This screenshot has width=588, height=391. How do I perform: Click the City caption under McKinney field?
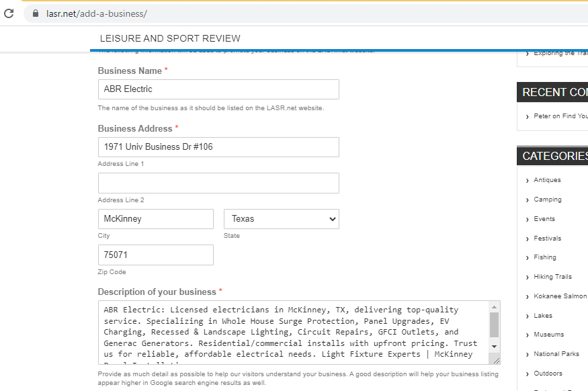(104, 236)
